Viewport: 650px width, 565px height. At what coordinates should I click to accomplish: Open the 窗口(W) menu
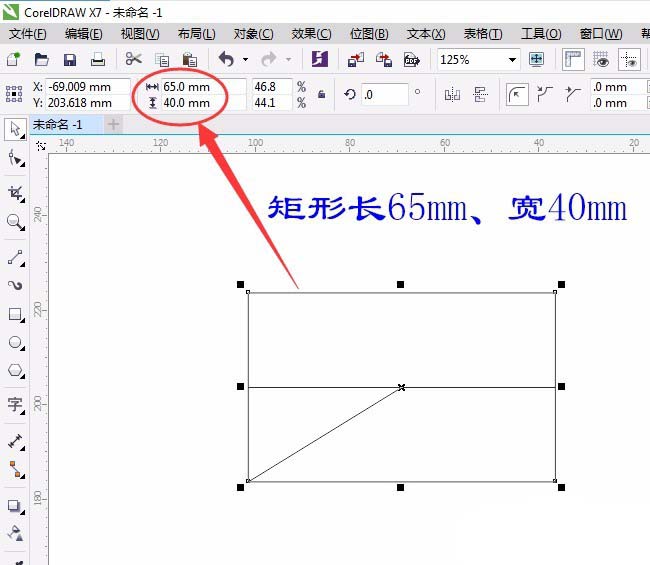click(601, 34)
